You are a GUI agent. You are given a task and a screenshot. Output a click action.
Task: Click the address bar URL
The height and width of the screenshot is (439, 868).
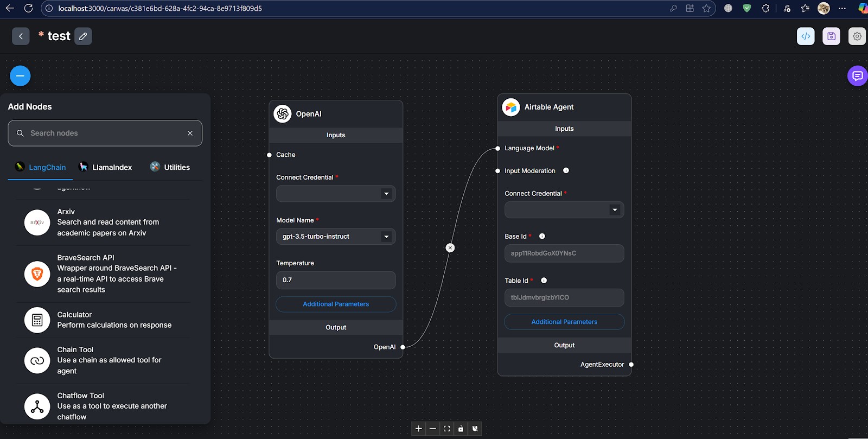[160, 9]
